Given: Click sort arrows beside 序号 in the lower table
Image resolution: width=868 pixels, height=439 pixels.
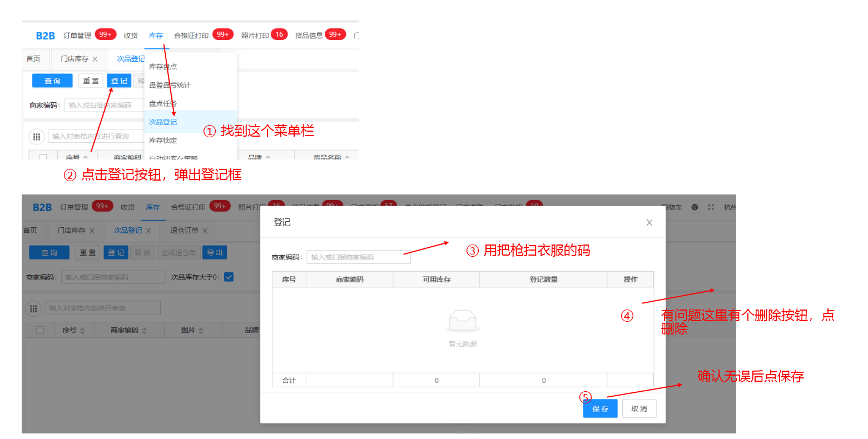Looking at the screenshot, I should pos(82,331).
